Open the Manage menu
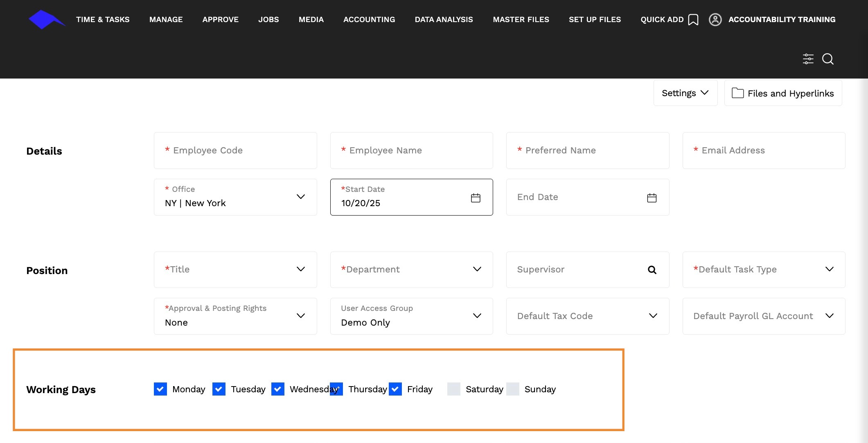This screenshot has width=868, height=443. tap(166, 20)
